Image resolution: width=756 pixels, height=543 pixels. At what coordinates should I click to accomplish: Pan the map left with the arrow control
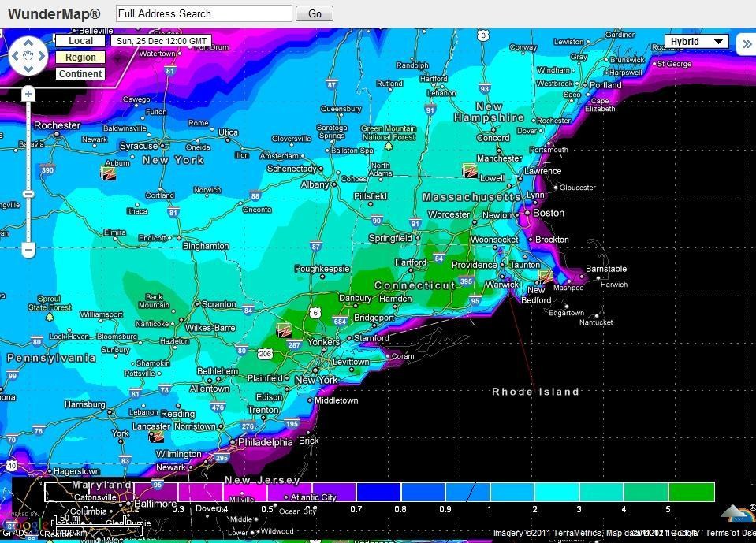coord(16,56)
